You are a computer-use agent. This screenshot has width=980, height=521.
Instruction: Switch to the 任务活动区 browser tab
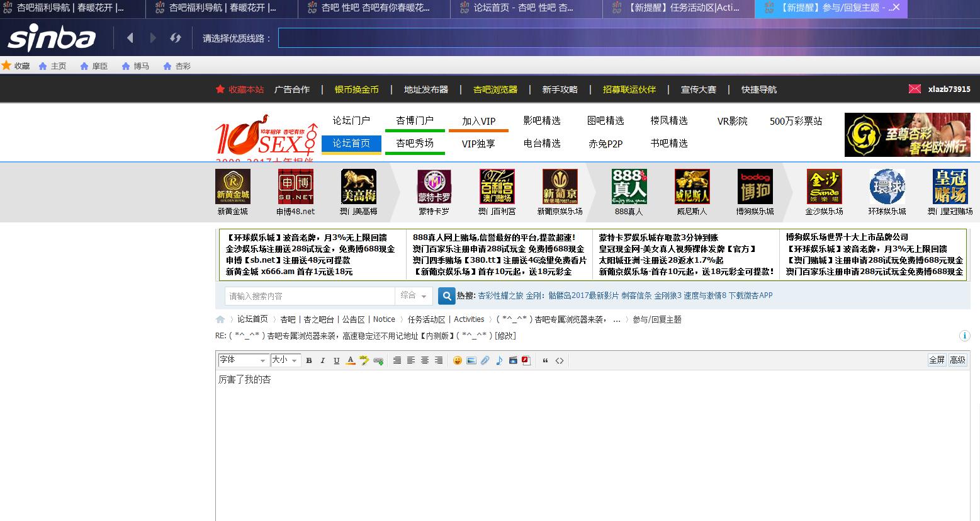pyautogui.click(x=678, y=8)
